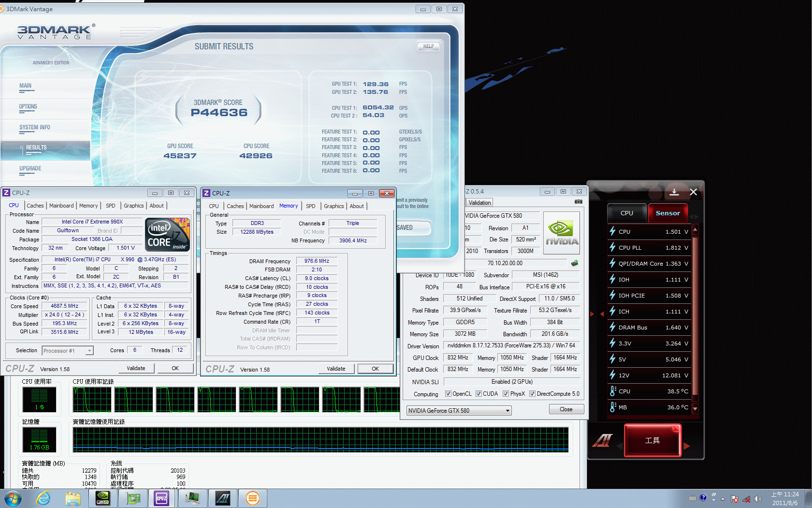Viewport: 812px width, 508px height.
Task: Open UPGRADE in 3DMark sidebar
Action: [x=30, y=168]
